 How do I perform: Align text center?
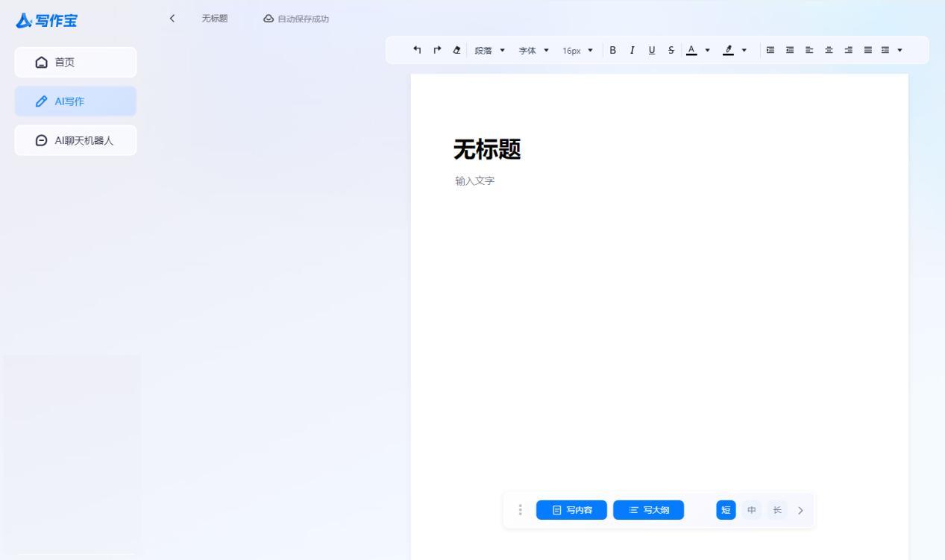point(829,50)
